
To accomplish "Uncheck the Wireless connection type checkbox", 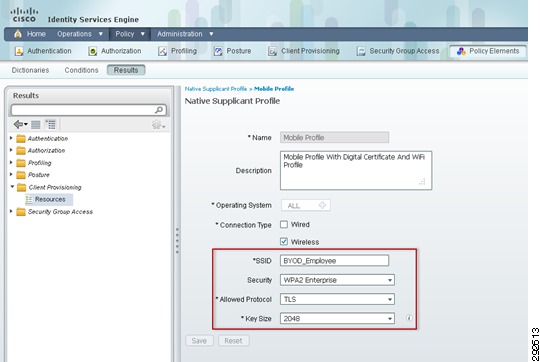I will [284, 241].
